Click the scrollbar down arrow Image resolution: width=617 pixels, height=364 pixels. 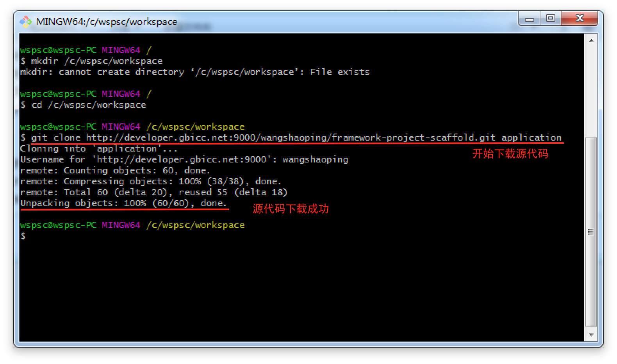[591, 335]
